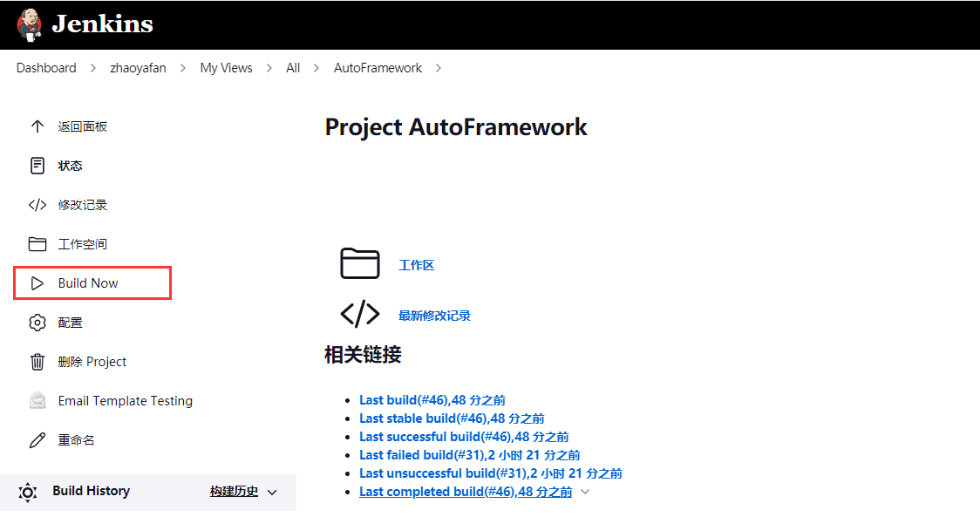Click the 相关链接 heading
The image size is (980, 517).
363,355
